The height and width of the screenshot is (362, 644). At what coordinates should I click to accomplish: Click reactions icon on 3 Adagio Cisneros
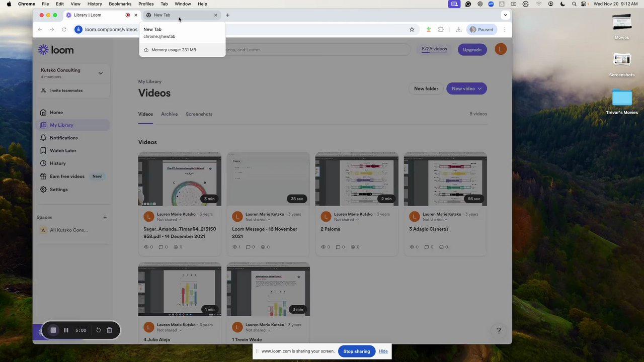coord(441,247)
